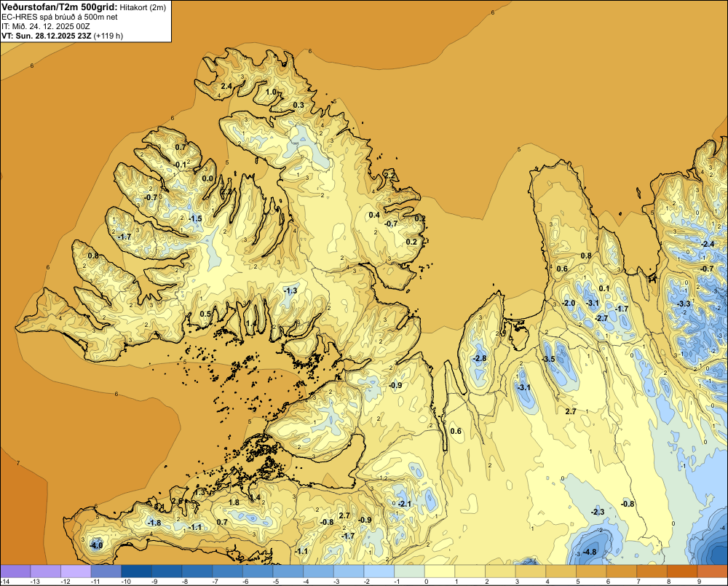Click the "0.4" temperature value
The image size is (728, 586).
374,215
